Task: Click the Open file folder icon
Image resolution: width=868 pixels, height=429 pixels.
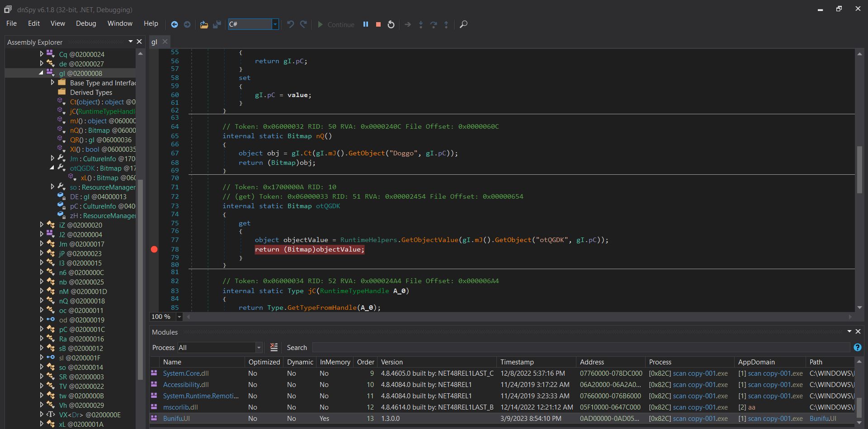Action: (204, 24)
